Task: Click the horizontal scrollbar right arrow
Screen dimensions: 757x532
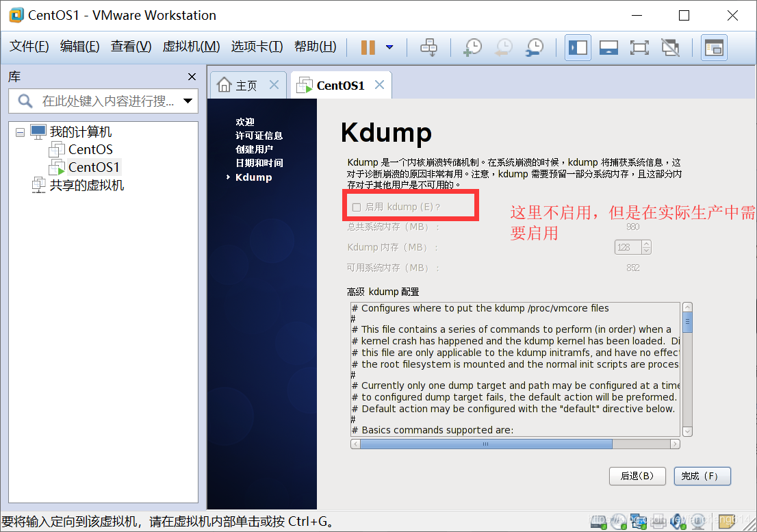Action: (675, 444)
